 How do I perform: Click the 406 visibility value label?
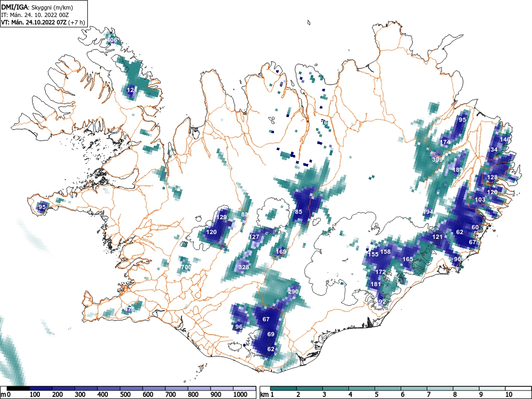112,40
